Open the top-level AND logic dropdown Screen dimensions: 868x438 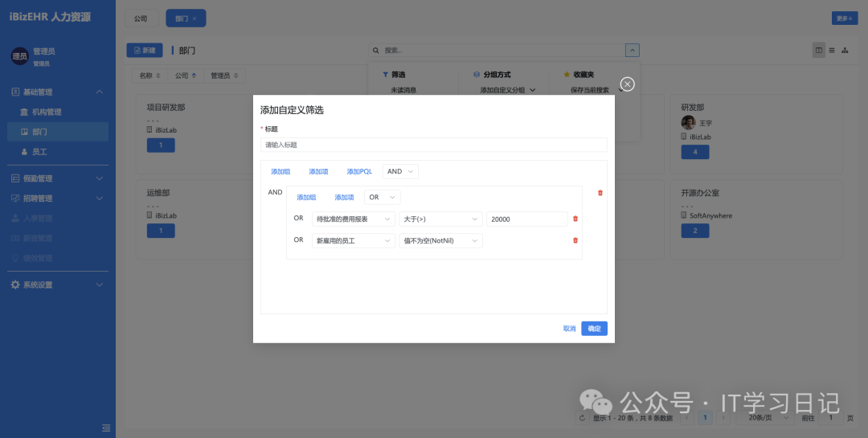point(400,171)
